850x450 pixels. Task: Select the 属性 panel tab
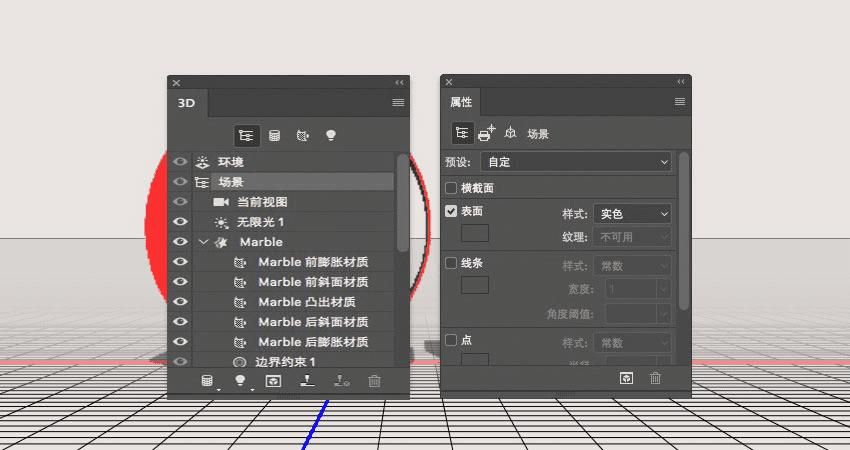461,102
